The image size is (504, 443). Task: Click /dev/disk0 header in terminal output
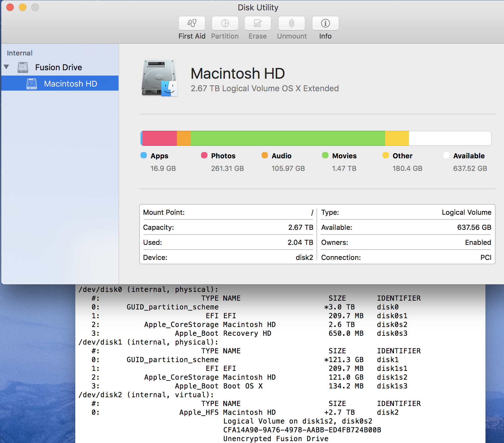coord(148,289)
